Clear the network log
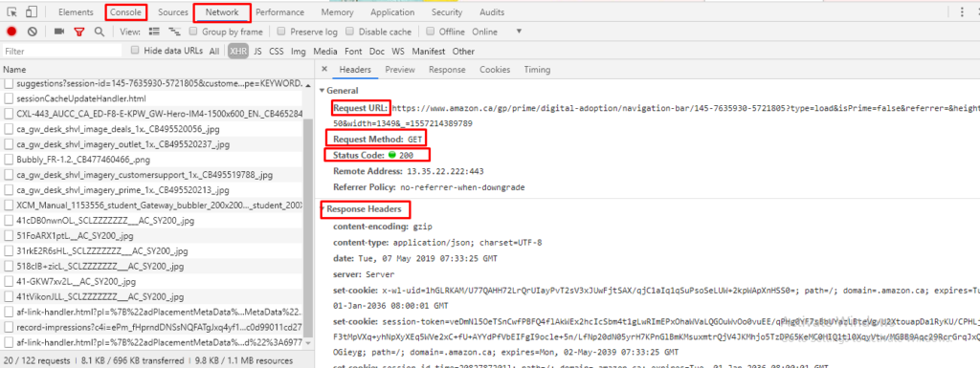The width and height of the screenshot is (980, 368). [32, 32]
